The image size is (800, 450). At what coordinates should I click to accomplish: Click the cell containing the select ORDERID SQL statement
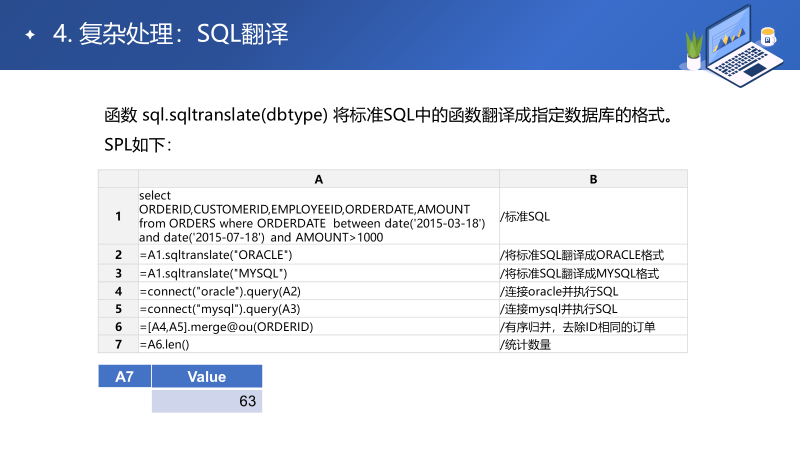[318, 216]
